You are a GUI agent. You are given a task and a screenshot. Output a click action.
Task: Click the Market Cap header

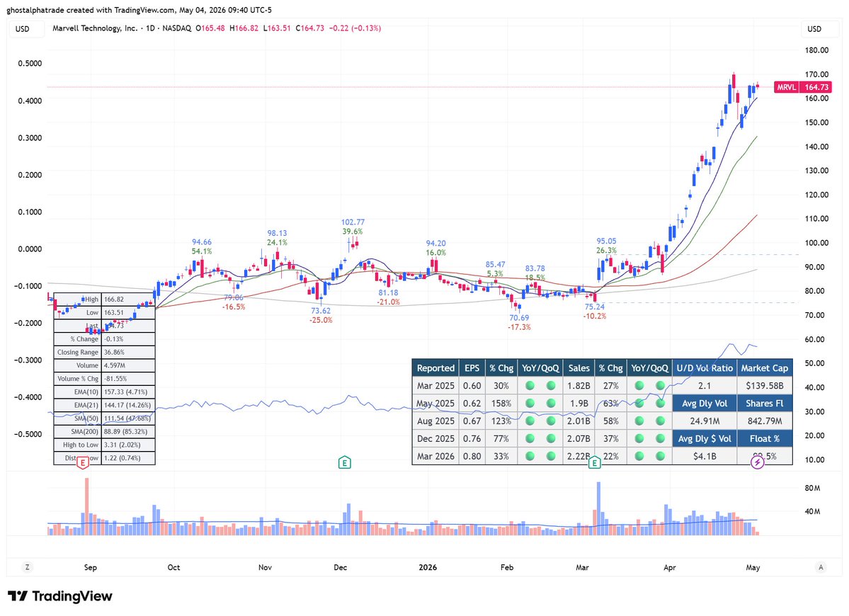click(x=765, y=368)
